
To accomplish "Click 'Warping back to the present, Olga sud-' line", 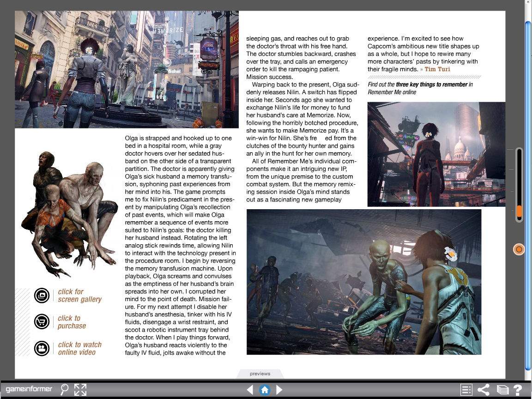I will tap(305, 85).
